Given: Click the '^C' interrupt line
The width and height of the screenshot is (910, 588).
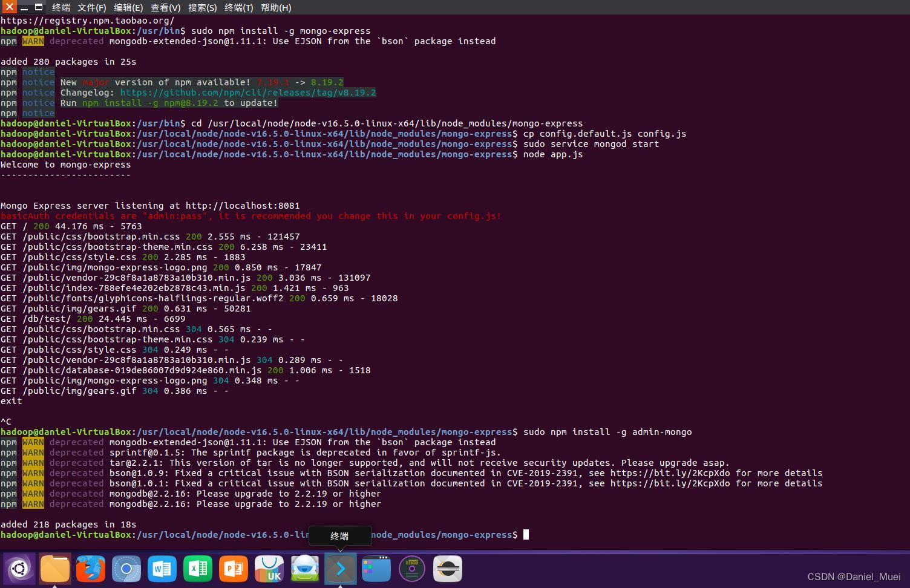Looking at the screenshot, I should (x=6, y=422).
